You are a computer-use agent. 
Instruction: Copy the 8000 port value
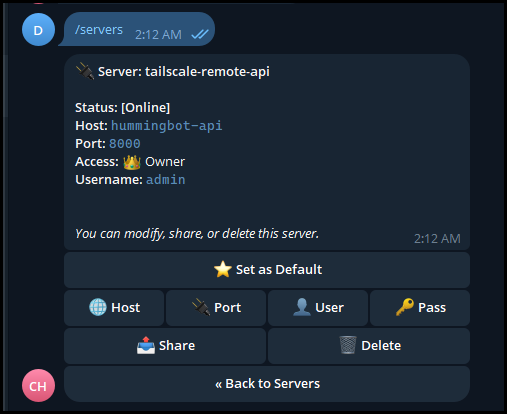pyautogui.click(x=125, y=144)
